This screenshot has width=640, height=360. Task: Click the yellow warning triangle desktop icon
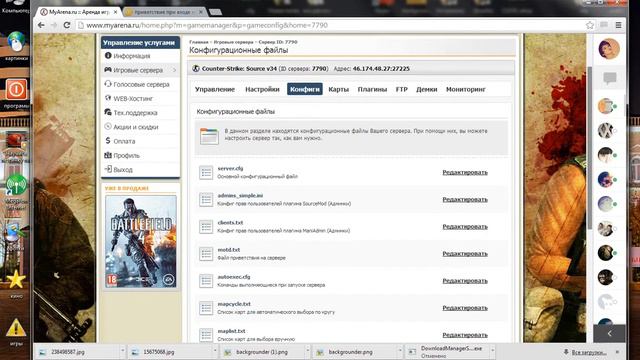(16, 328)
